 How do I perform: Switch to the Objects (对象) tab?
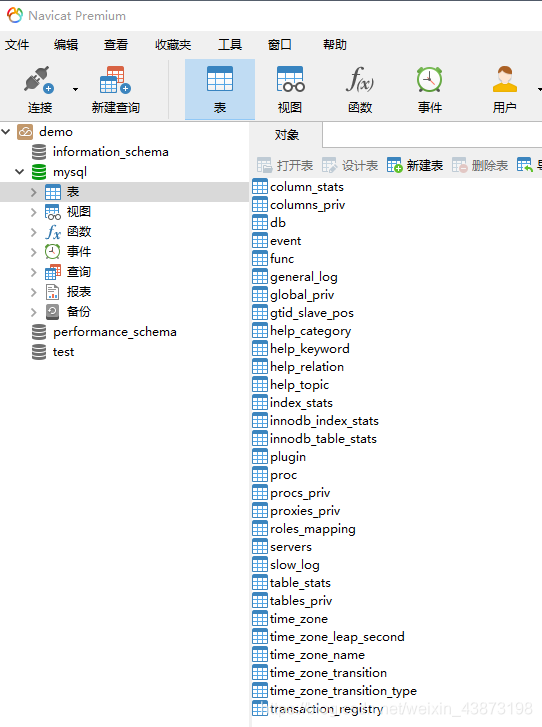287,135
